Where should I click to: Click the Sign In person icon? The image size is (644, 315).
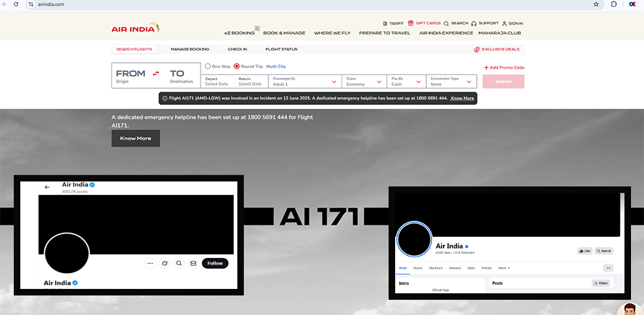(x=504, y=24)
